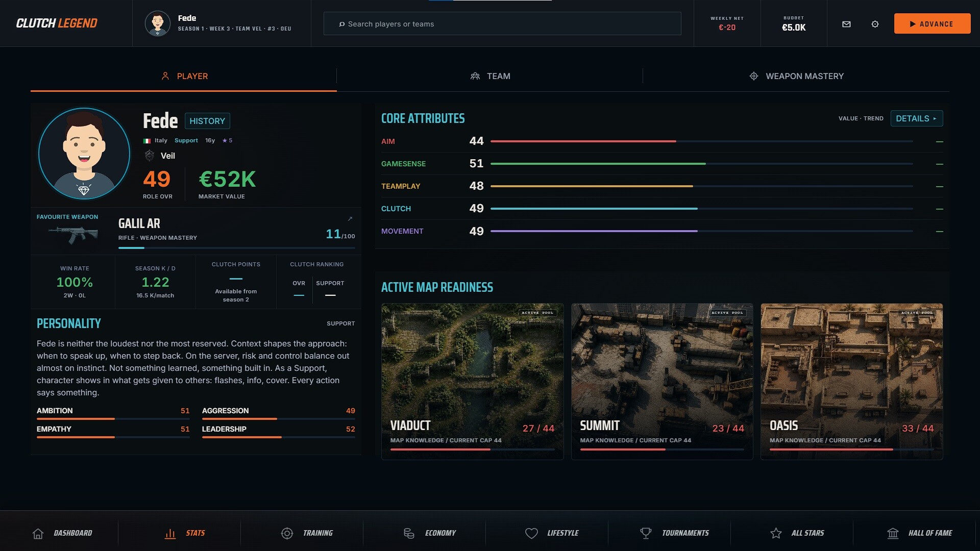Screen dimensions: 980x551
Task: Switch to the Team tab
Action: [x=490, y=76]
